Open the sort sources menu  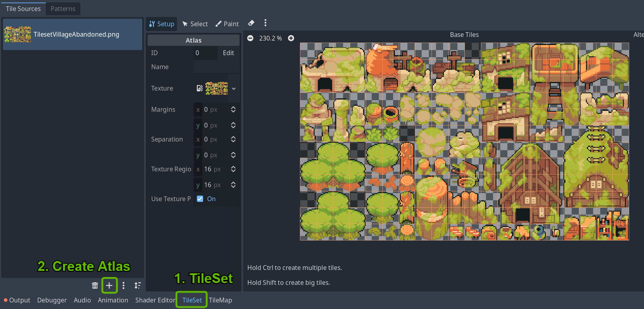point(138,285)
